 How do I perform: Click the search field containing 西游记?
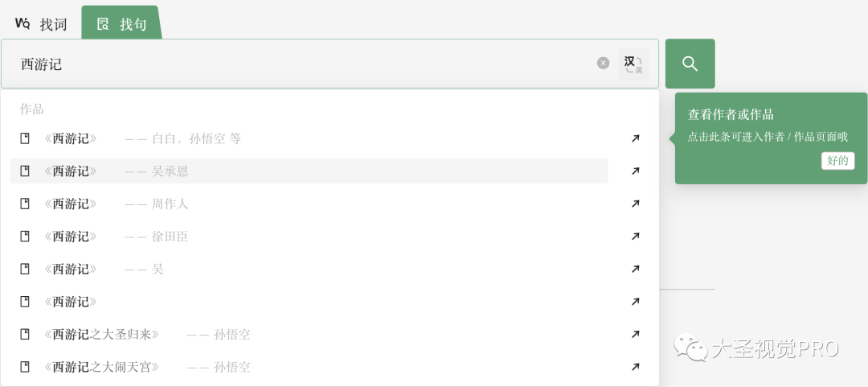click(x=305, y=64)
